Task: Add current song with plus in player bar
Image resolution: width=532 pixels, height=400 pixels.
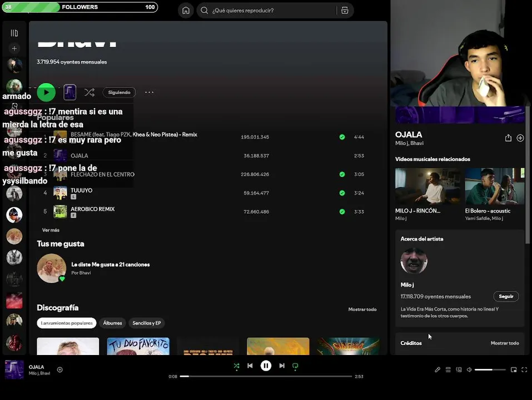Action: [x=59, y=369]
